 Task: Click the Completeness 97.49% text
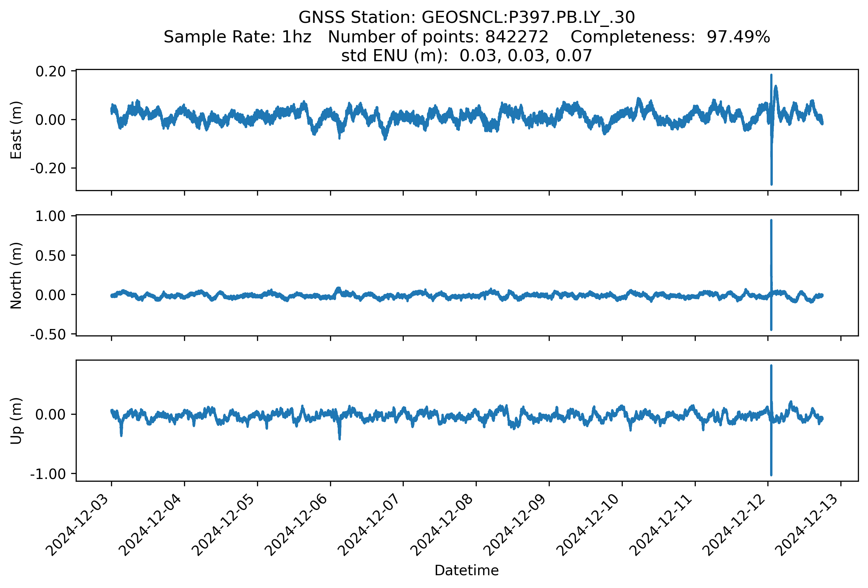click(670, 37)
